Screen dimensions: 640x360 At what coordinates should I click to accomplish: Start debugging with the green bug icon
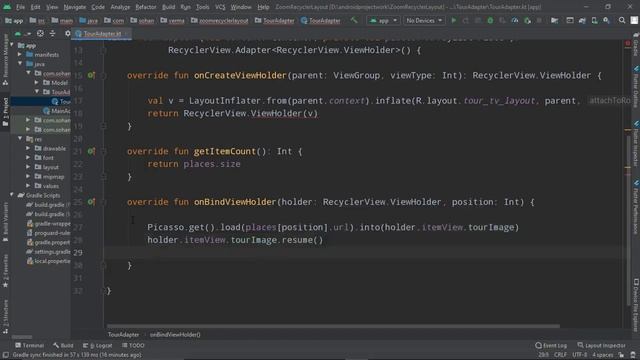(490, 20)
